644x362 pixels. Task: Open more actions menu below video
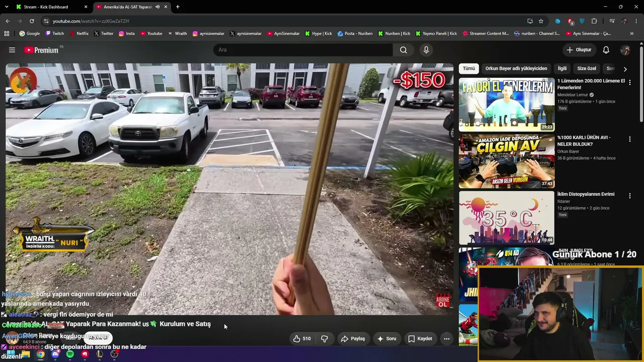point(446,339)
